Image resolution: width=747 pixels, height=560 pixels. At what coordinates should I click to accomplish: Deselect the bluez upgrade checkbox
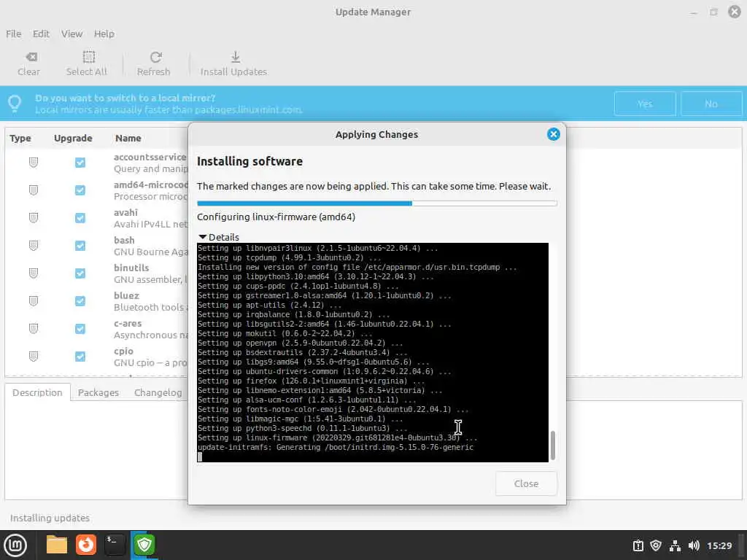coord(80,300)
